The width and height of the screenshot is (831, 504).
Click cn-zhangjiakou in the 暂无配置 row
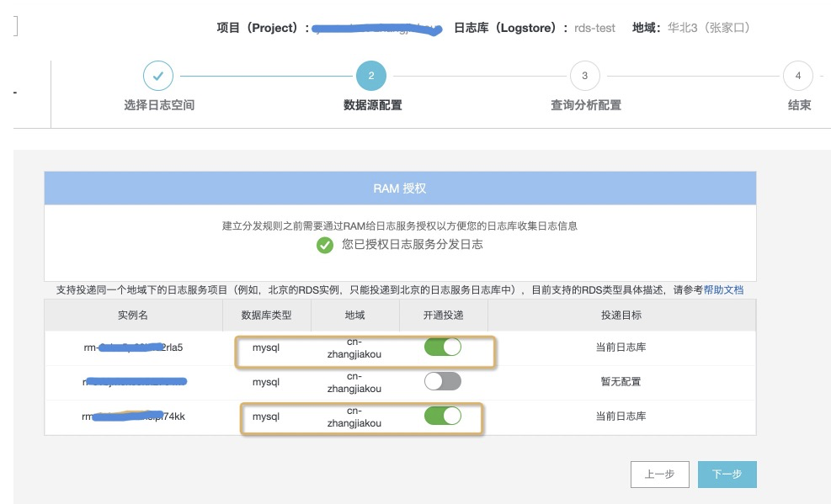(x=354, y=382)
